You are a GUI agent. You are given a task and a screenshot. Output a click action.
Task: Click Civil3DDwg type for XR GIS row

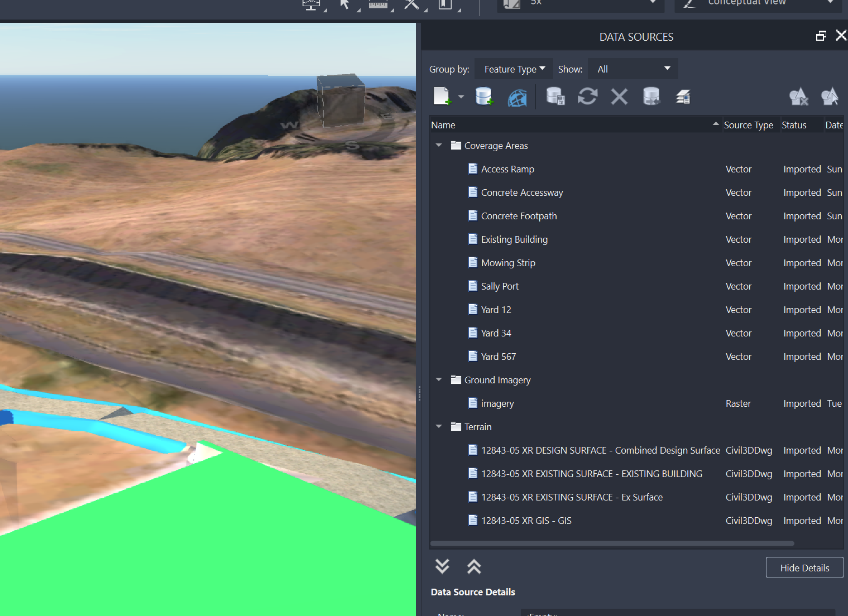pos(749,521)
